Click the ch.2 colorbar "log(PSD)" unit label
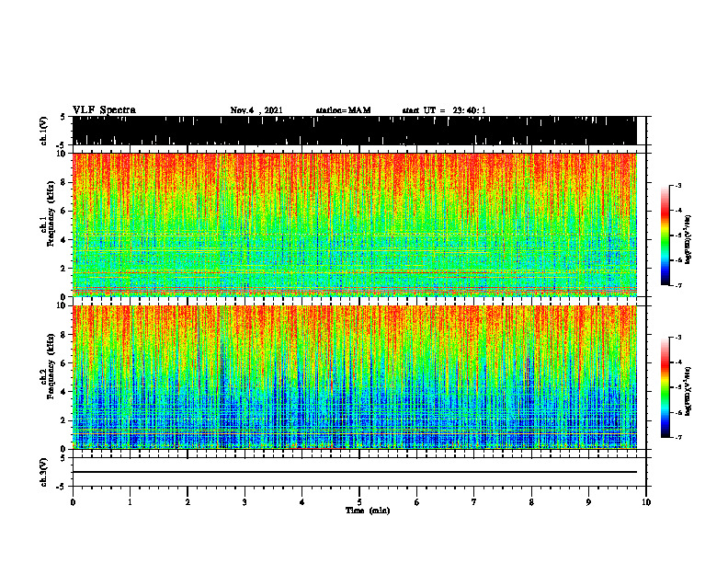Image resolution: width=728 pixels, height=563 pixels. tap(688, 392)
